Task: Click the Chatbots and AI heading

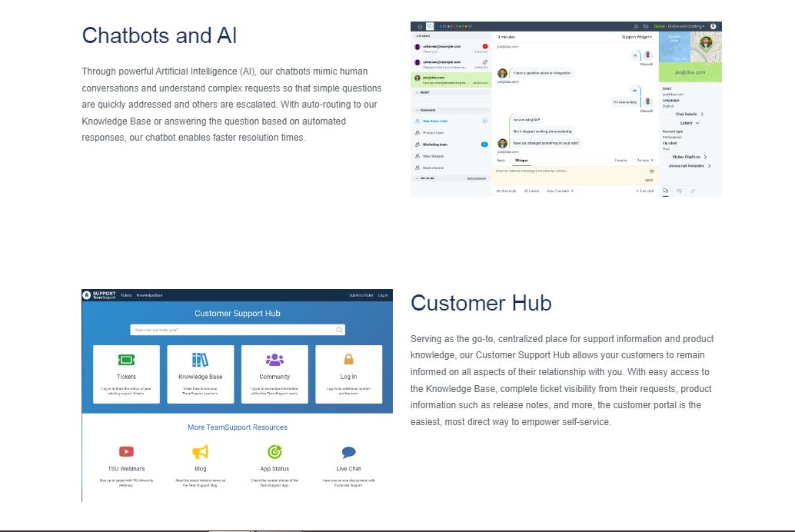Action: [x=159, y=35]
